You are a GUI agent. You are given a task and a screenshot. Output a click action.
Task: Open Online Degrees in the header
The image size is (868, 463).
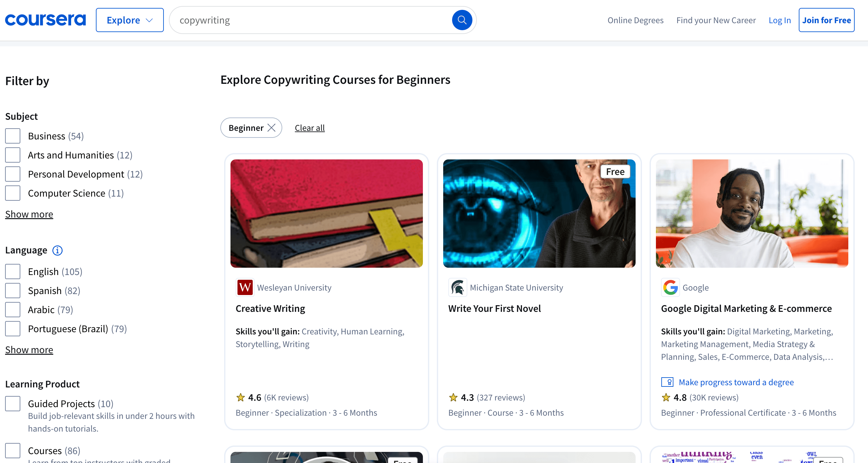click(635, 20)
